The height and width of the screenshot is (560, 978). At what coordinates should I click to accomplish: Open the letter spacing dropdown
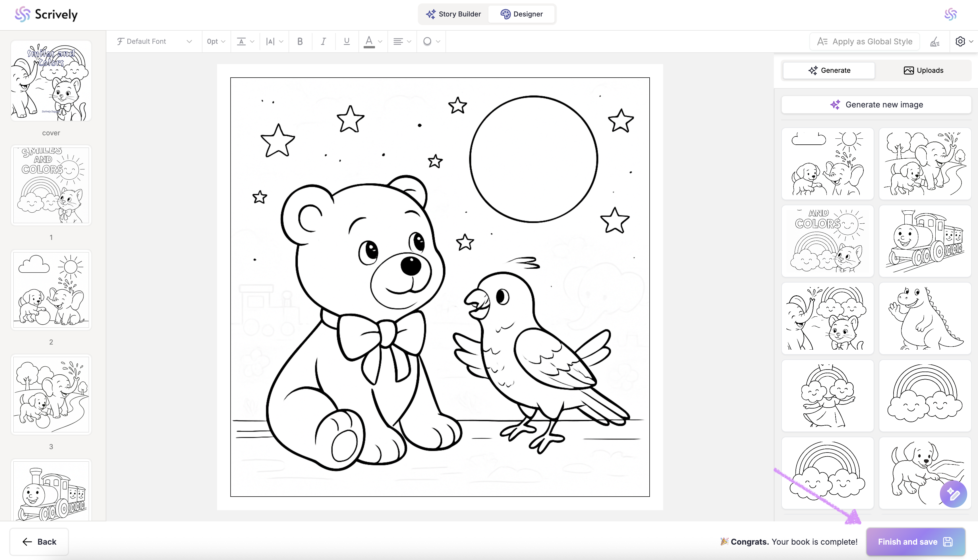[x=274, y=42]
